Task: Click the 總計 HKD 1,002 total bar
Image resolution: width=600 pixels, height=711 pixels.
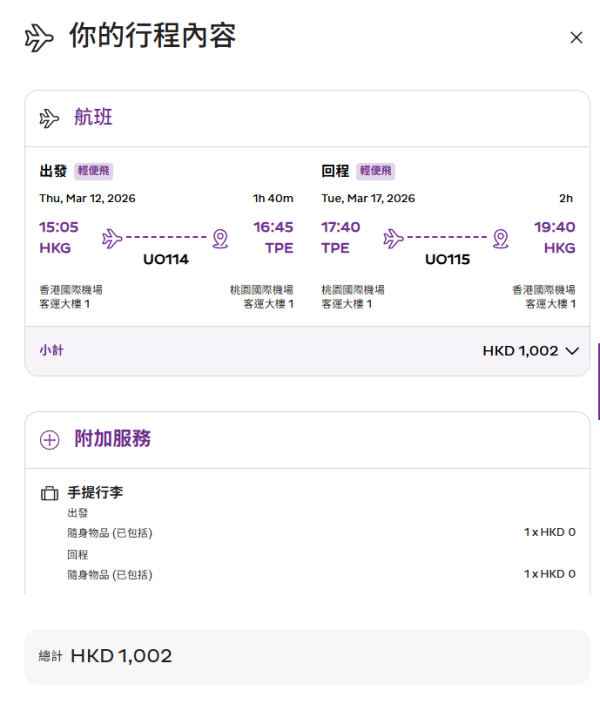Action: click(x=307, y=657)
